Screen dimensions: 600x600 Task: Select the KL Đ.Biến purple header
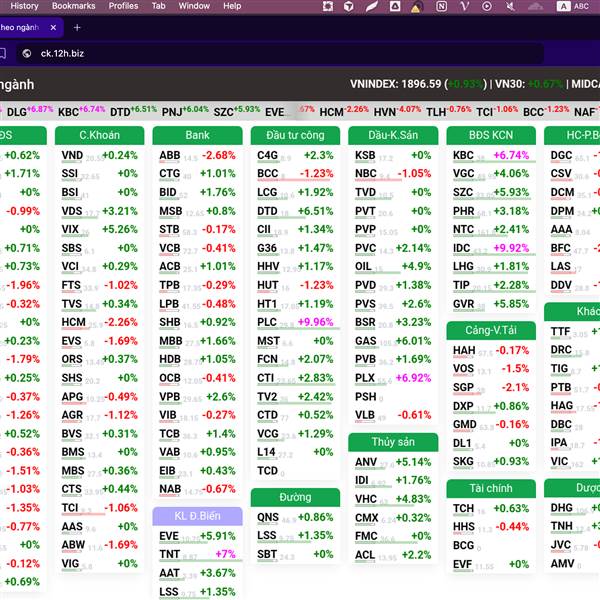(197, 516)
